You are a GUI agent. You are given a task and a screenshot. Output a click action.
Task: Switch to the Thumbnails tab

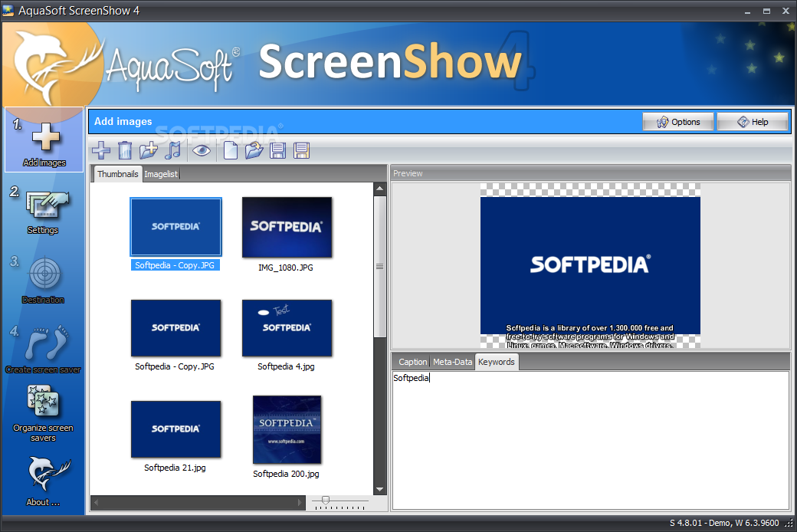coord(117,174)
